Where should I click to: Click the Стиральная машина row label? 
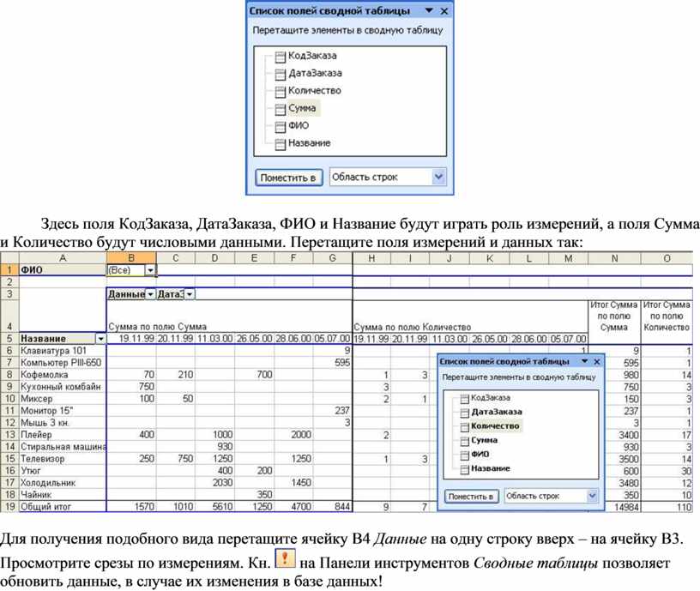(63, 447)
